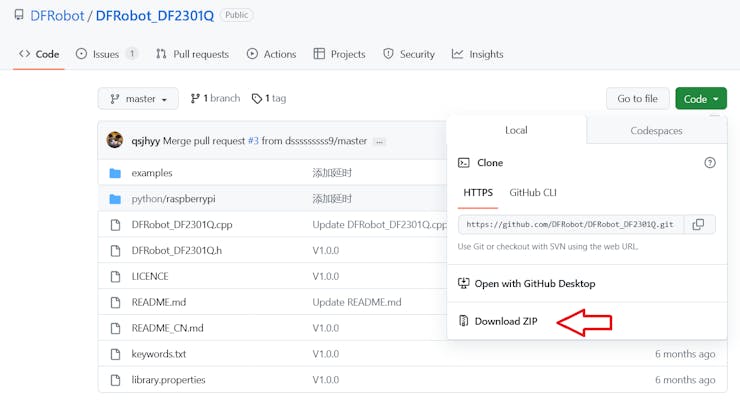The width and height of the screenshot is (740, 403).
Task: Expand the commit message ellipsis
Action: coord(379,142)
